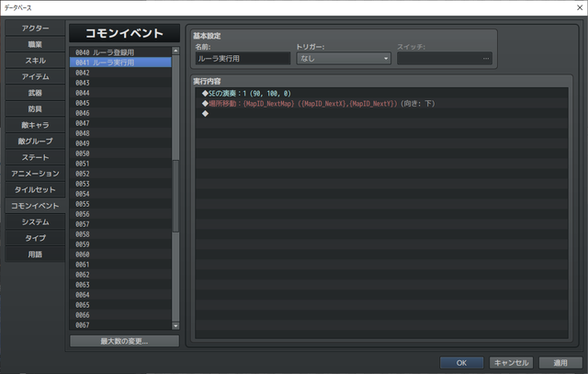
Task: Select empty common event 0061
Action: [x=120, y=265]
